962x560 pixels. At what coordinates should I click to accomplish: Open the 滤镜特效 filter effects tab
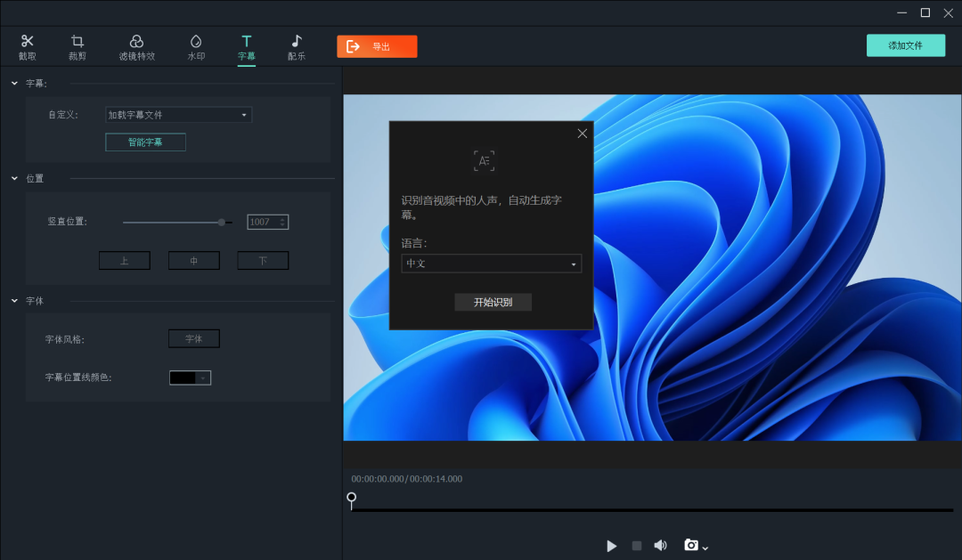(x=137, y=47)
